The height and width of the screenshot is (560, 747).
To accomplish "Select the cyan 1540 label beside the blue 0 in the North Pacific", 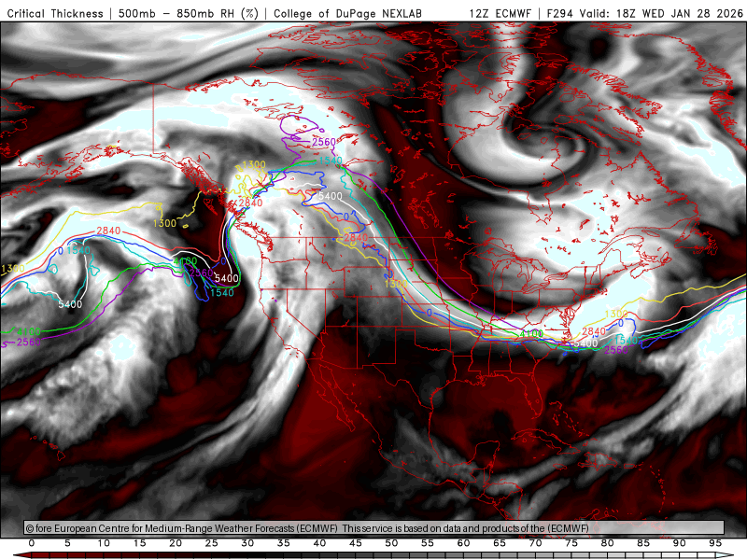I will pyautogui.click(x=78, y=250).
